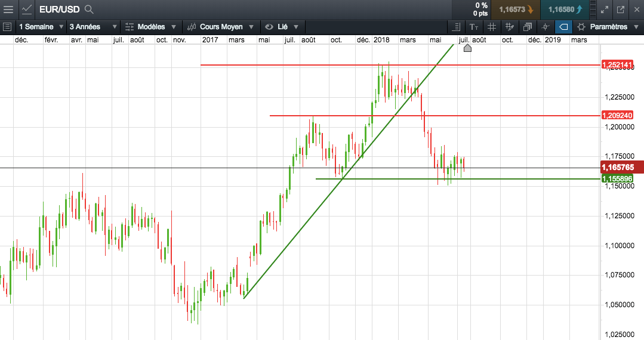
Task: Select the text annotation tool (Tt)
Action: (473, 27)
